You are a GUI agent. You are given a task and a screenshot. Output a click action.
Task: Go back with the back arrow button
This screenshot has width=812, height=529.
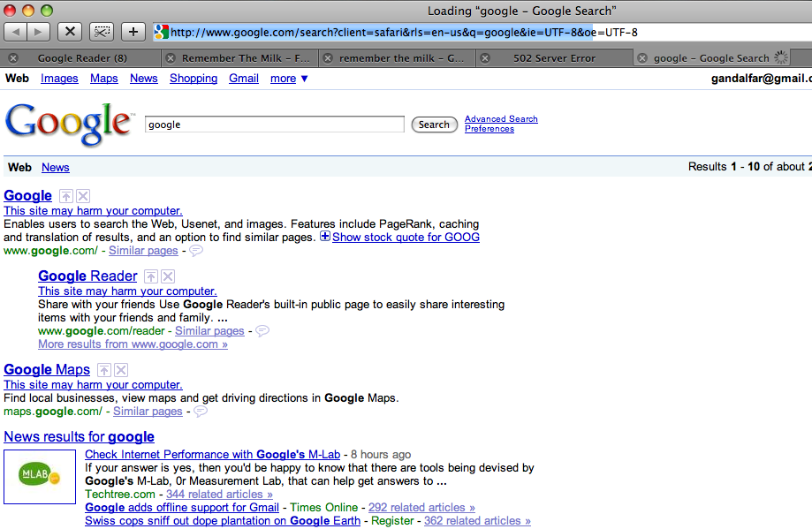click(16, 32)
